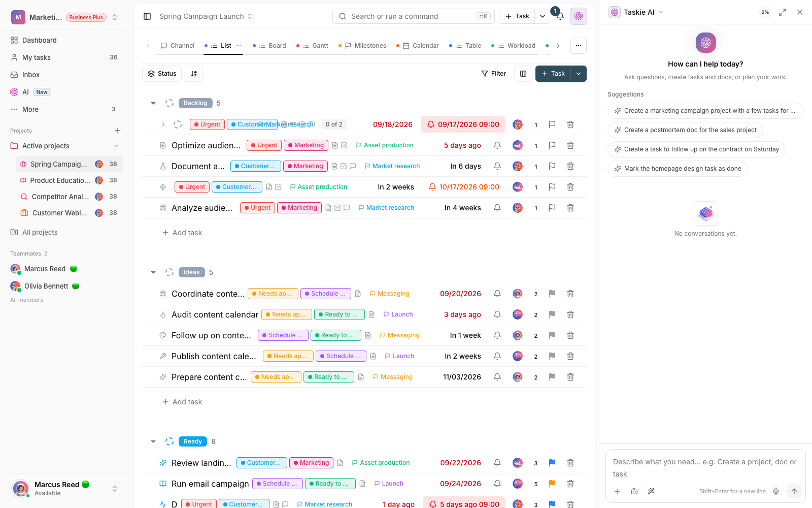Image resolution: width=812 pixels, height=508 pixels.
Task: Click the Search or run a command field
Action: click(414, 16)
